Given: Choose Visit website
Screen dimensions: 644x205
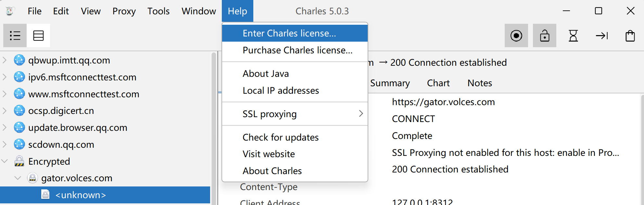Looking at the screenshot, I should [295, 154].
